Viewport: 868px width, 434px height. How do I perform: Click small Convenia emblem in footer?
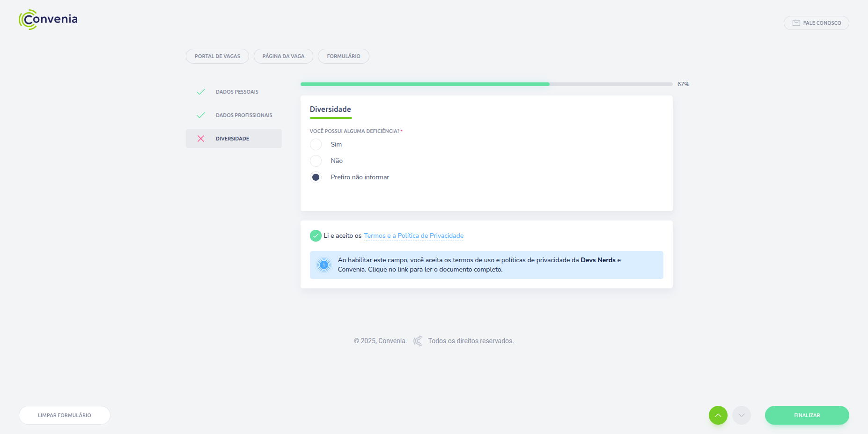click(x=418, y=341)
